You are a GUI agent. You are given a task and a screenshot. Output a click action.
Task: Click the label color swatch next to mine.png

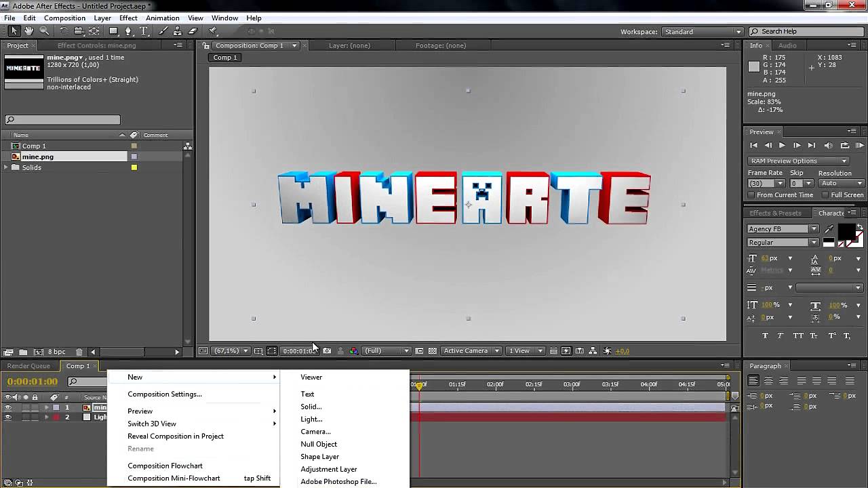point(134,157)
